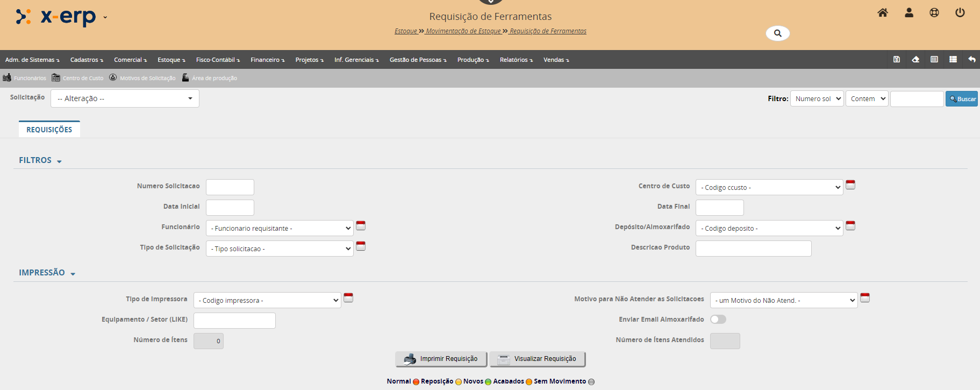Open the Solicitação Alteração dropdown
This screenshot has height=390, width=980.
tap(125, 98)
